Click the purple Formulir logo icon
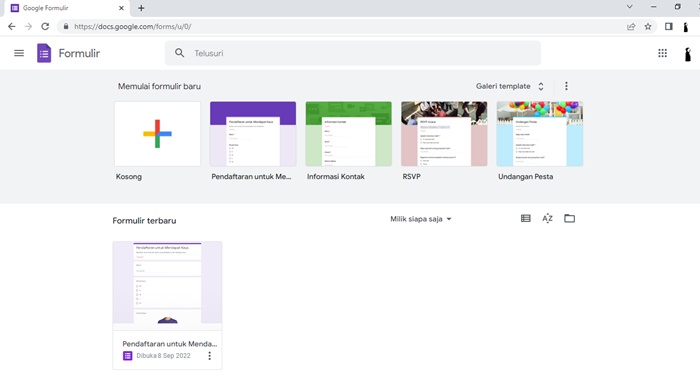 (x=44, y=53)
